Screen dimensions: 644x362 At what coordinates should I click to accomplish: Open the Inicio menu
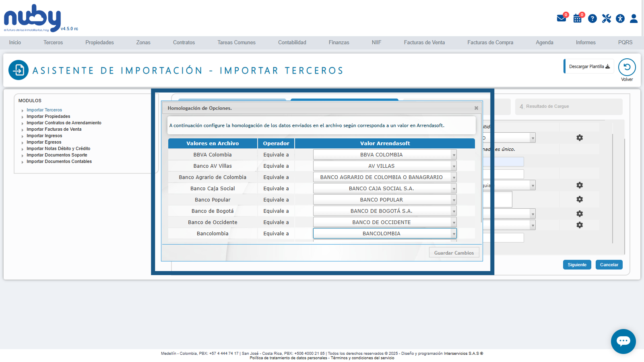15,42
